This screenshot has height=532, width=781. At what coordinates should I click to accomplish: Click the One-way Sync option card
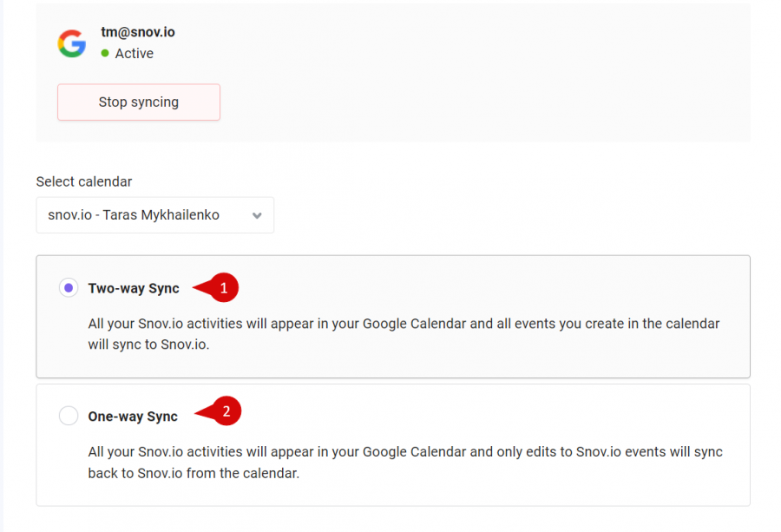pos(393,445)
